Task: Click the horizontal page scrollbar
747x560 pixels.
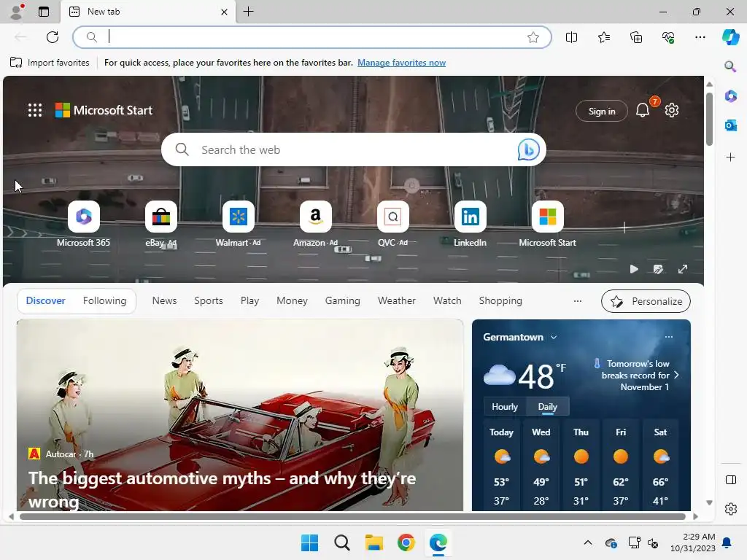Action: point(352,517)
